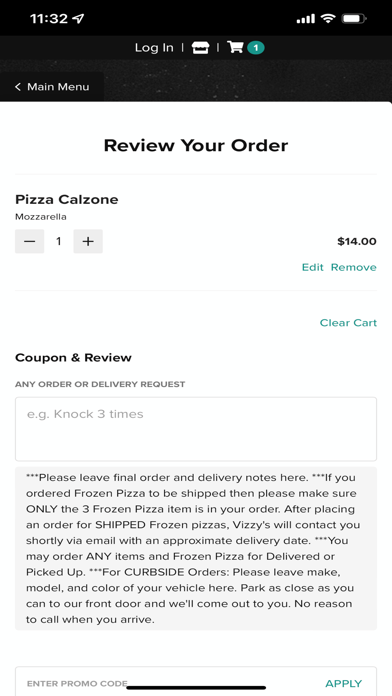Viewport: 392px width, 696px height.
Task: Tap the home indicator bar at bottom
Action: coord(196,688)
